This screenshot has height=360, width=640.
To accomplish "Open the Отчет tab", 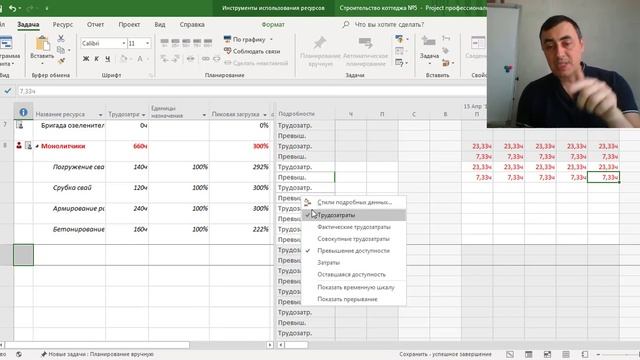I will tap(96, 24).
